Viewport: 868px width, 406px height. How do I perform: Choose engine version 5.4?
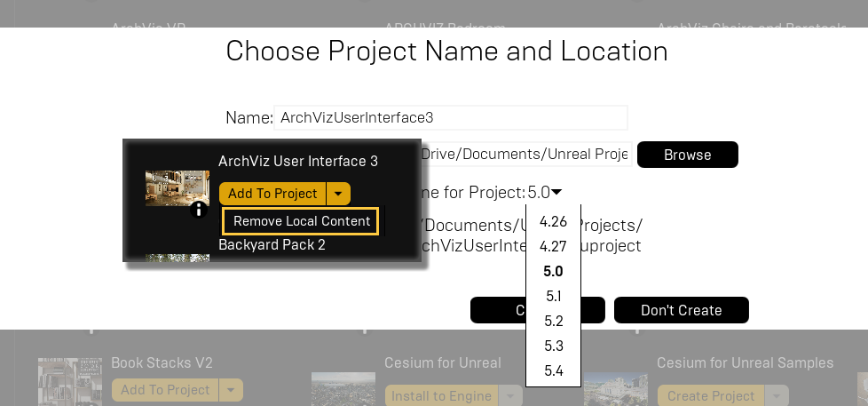pos(553,370)
